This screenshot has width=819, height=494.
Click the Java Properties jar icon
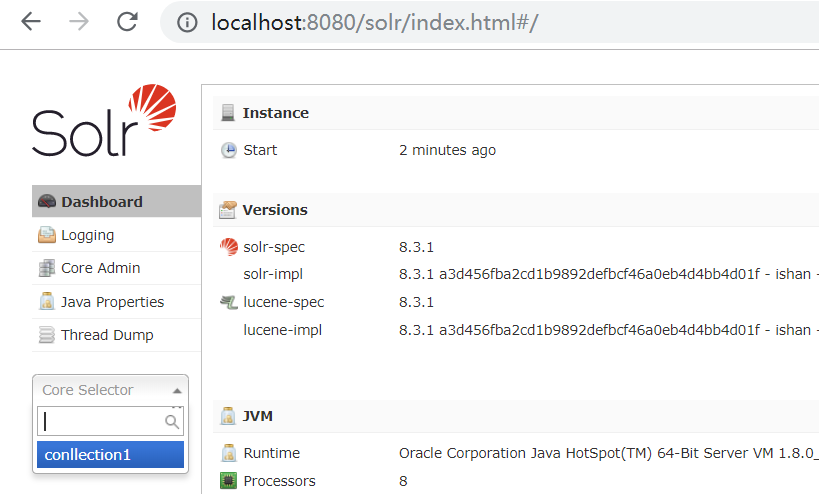(x=47, y=302)
